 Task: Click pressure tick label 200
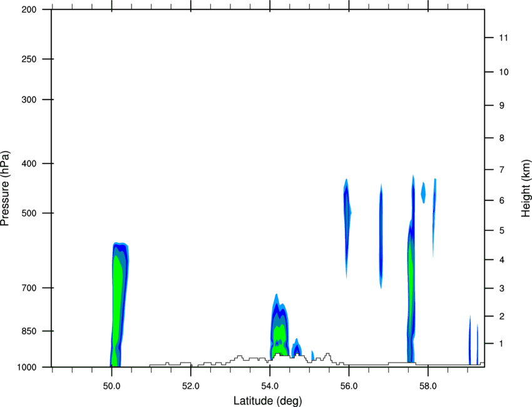click(29, 9)
